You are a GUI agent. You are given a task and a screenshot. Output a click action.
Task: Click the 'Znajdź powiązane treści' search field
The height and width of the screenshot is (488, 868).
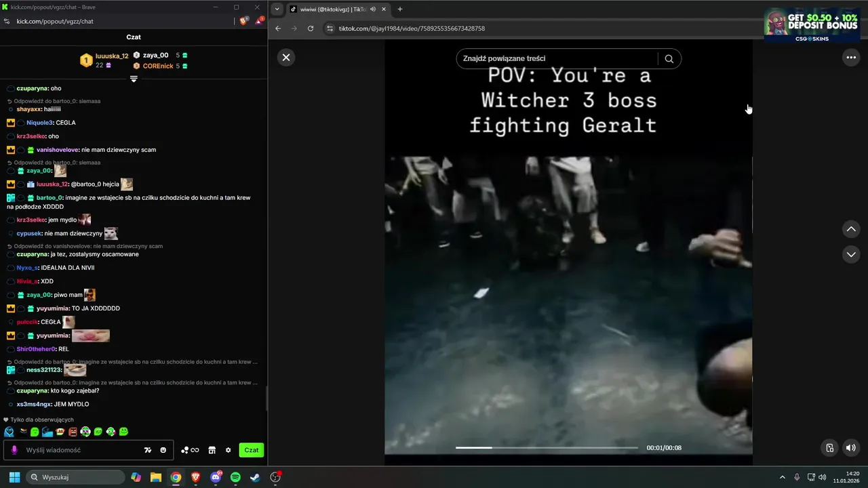click(x=557, y=59)
